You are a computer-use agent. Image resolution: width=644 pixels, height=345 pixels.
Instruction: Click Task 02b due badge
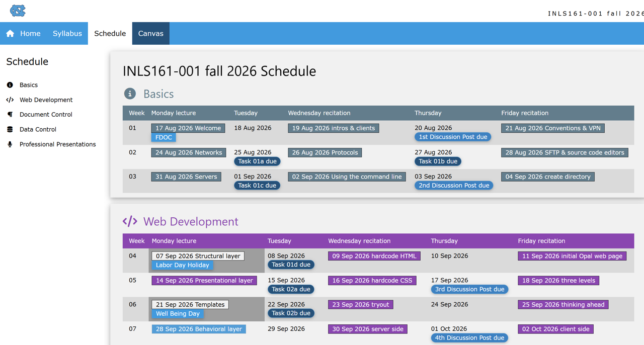point(291,313)
